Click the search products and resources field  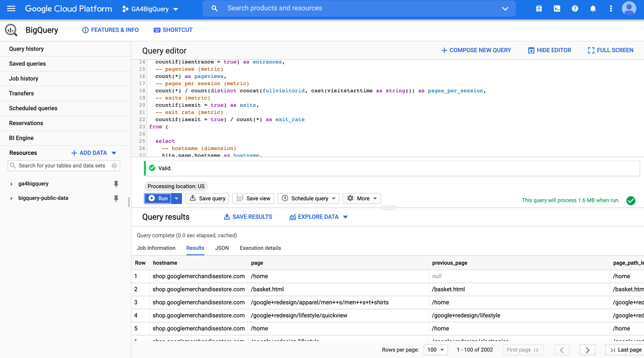(359, 8)
